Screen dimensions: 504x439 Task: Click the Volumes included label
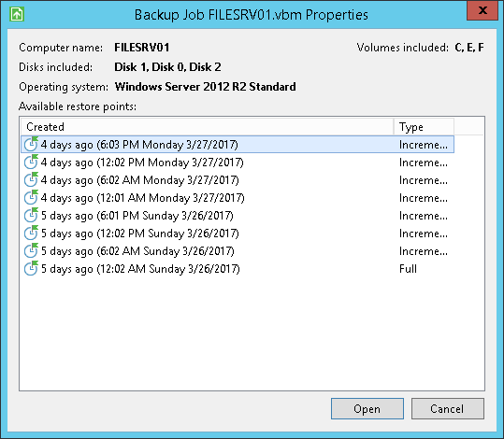(x=403, y=48)
